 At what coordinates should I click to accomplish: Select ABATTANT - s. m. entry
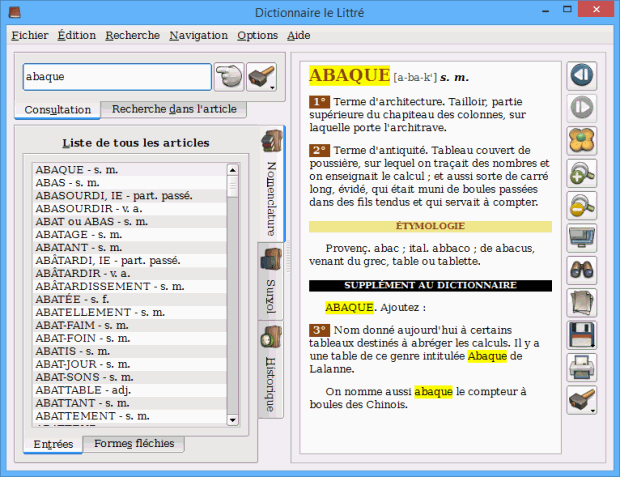pyautogui.click(x=130, y=403)
